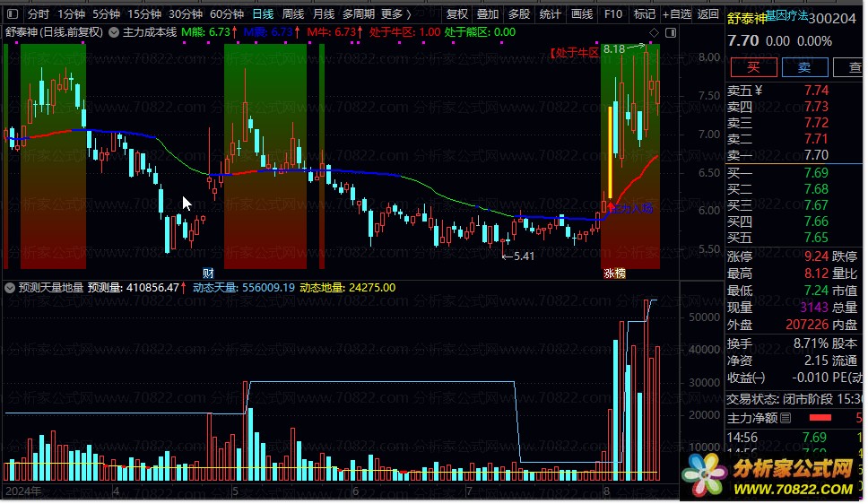Switch to 1分钟 period
The image size is (868, 504).
[x=71, y=13]
